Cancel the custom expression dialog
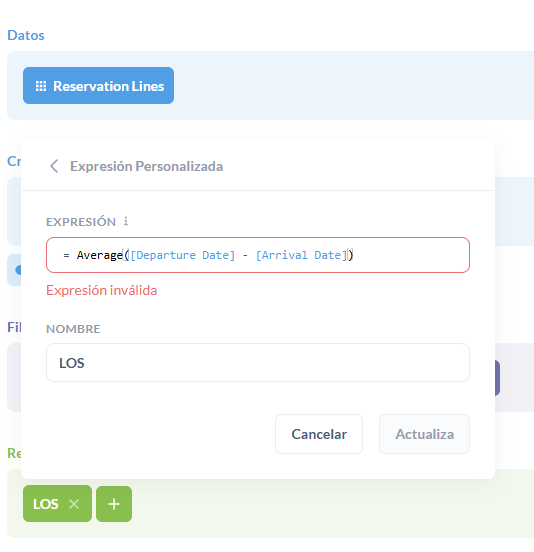The width and height of the screenshot is (534, 552). pos(319,434)
